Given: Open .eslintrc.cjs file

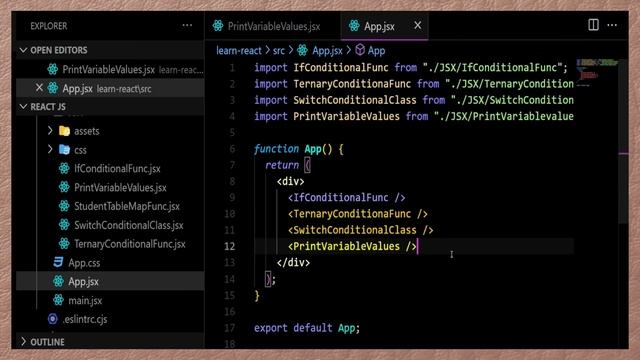Looking at the screenshot, I should [84, 319].
